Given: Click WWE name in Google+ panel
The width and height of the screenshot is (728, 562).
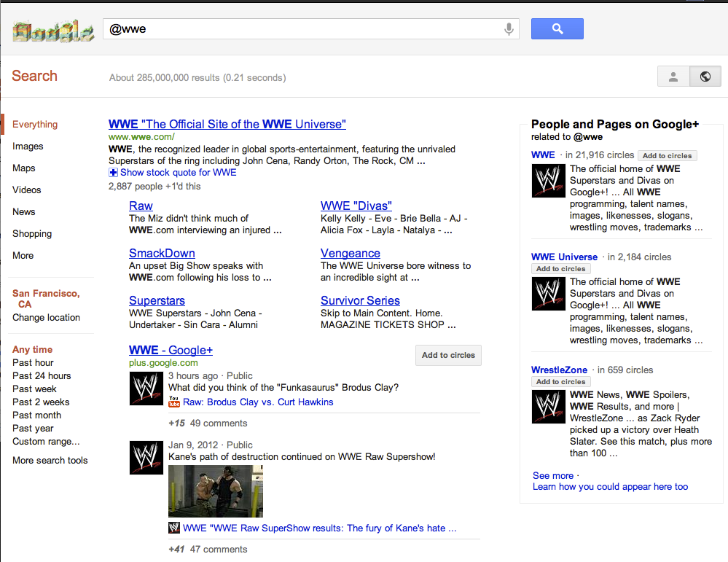Looking at the screenshot, I should coord(543,155).
